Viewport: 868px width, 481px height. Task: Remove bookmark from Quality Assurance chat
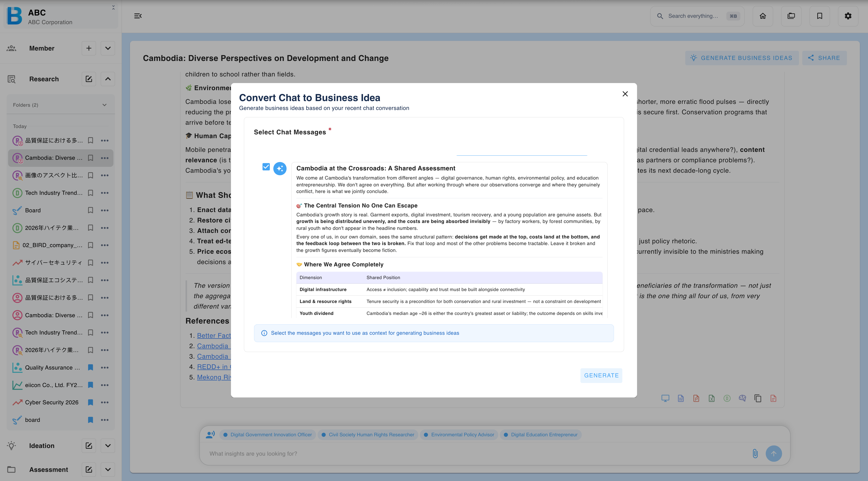[x=90, y=367]
